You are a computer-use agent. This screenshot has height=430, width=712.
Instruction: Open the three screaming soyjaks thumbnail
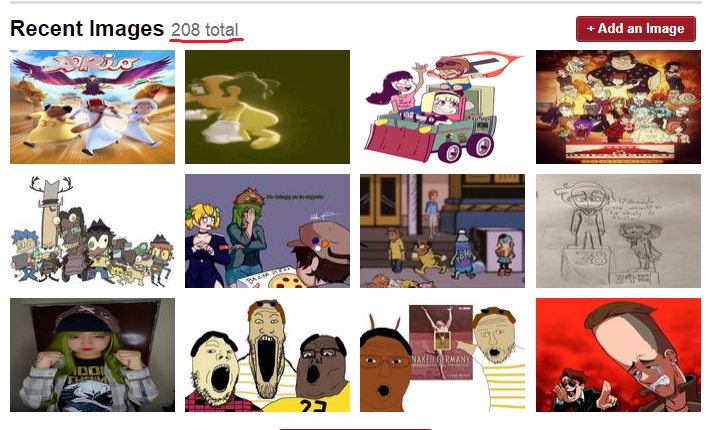[x=267, y=355]
